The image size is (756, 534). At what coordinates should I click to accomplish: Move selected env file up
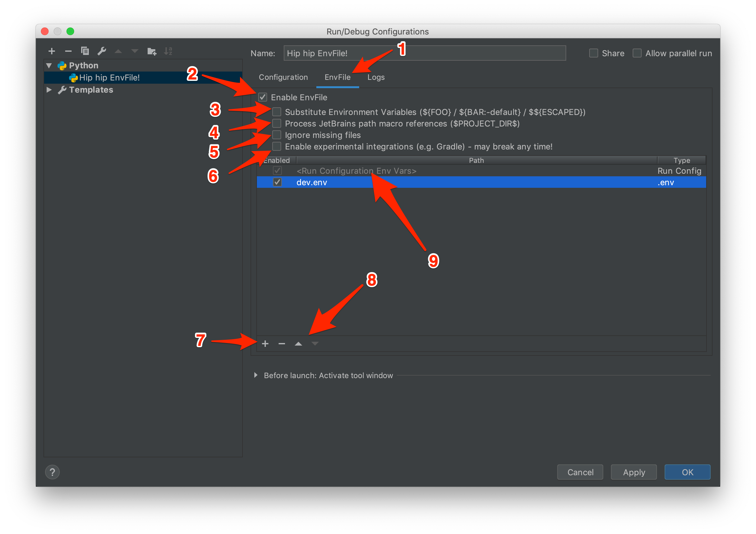298,344
